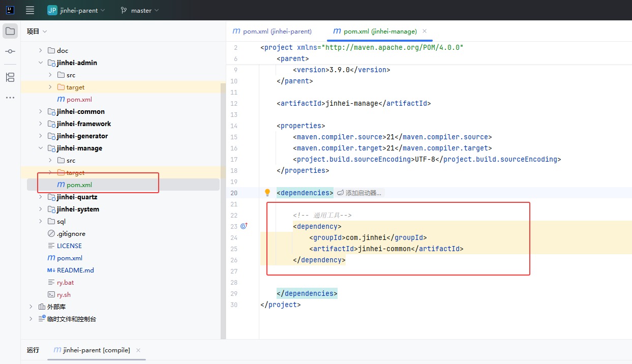The image size is (632, 364).
Task: Close the pom.xml (jinhei-manage) tab
Action: pyautogui.click(x=425, y=31)
